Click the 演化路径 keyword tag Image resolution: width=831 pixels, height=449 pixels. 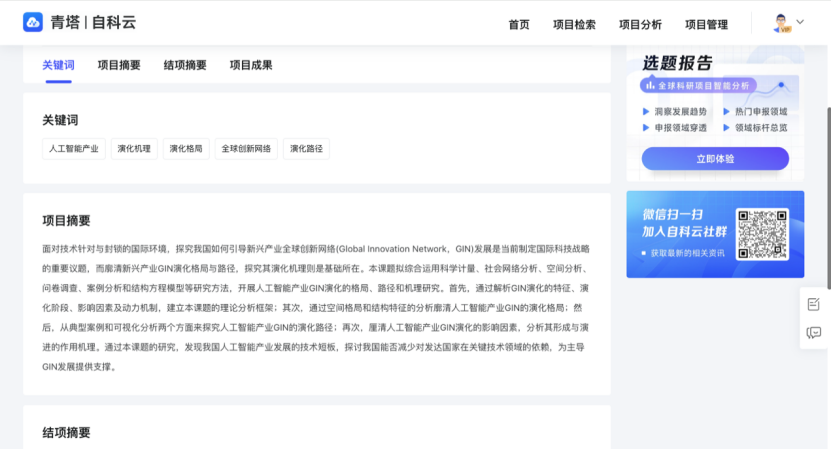[x=306, y=148]
